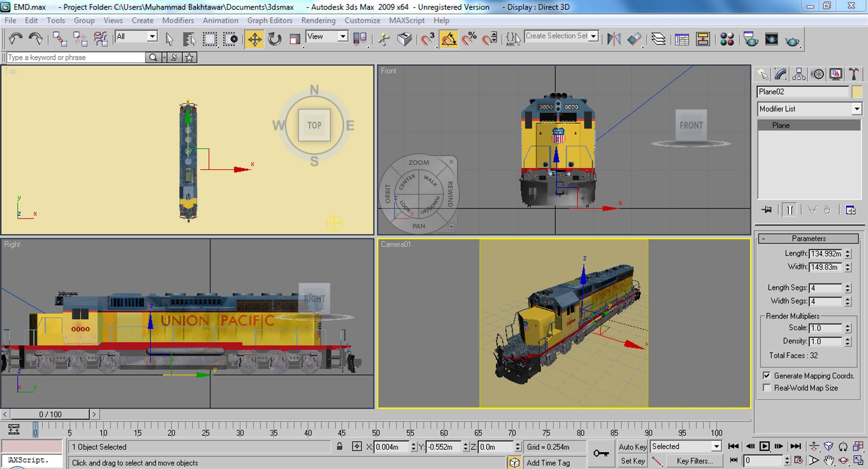
Task: Open the File menu
Action: pyautogui.click(x=10, y=20)
